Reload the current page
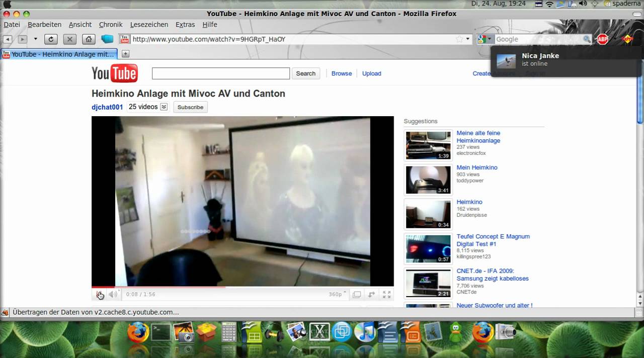644x358 pixels. (x=51, y=39)
